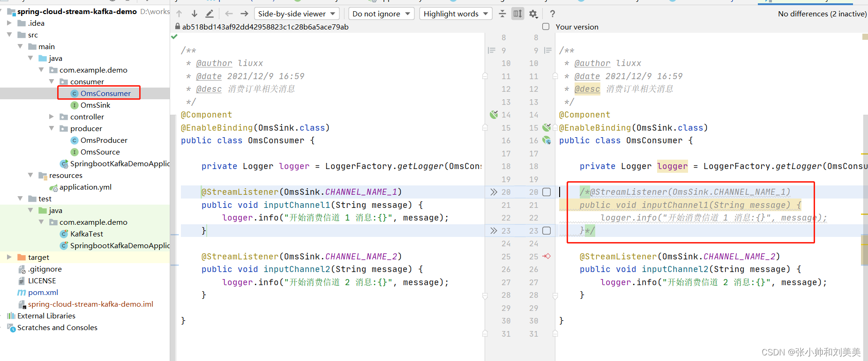This screenshot has width=868, height=361.
Task: Open Do not ignore dropdown
Action: point(382,14)
